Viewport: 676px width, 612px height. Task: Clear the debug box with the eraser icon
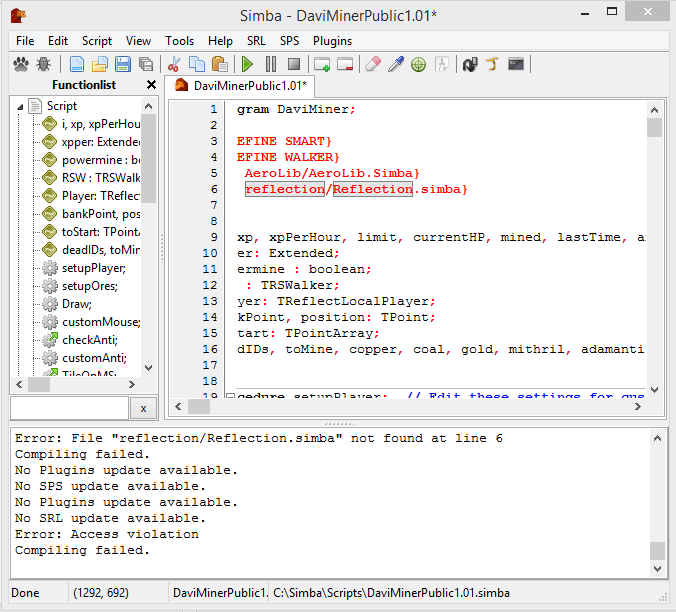[373, 65]
